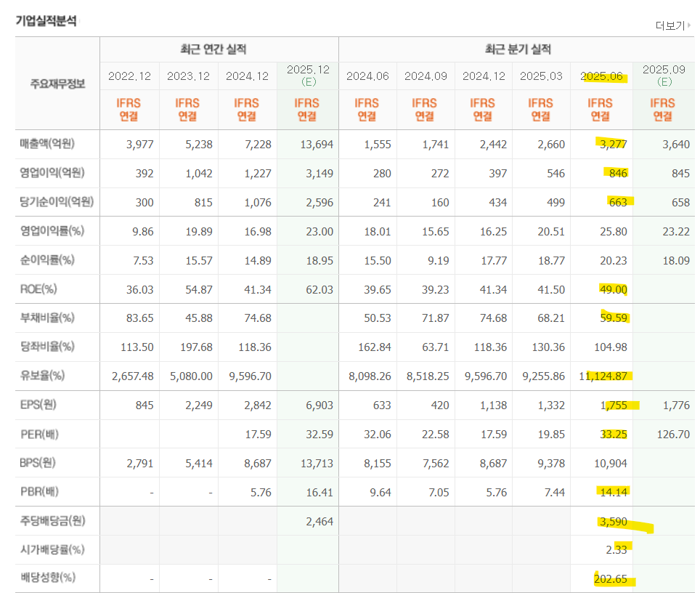Viewport: 700px width, 593px height.
Task: Click the PER(배) row label
Action: click(39, 434)
